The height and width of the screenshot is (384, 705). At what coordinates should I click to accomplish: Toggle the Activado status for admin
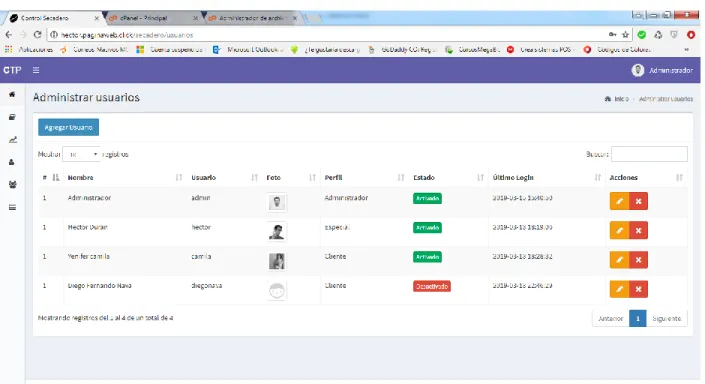point(427,198)
